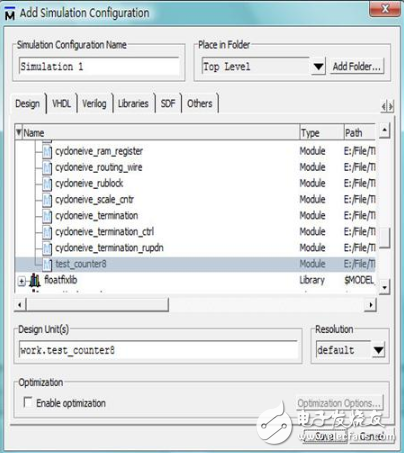Select the cycloneive_termination_rupdn module row

tap(195, 248)
